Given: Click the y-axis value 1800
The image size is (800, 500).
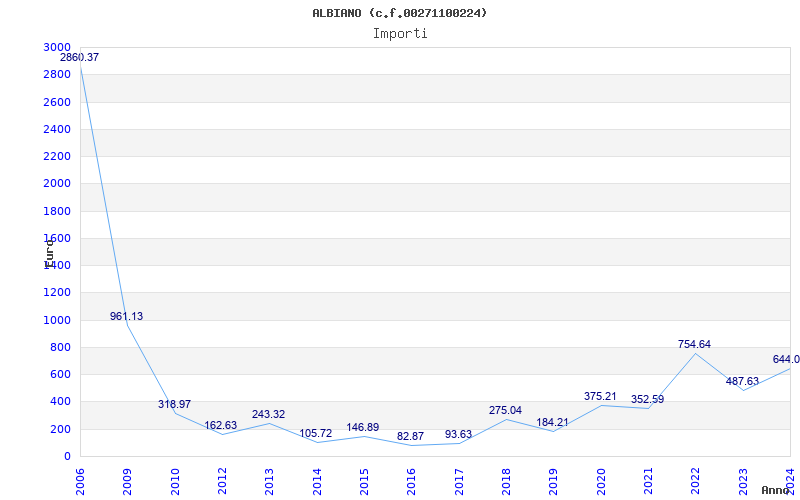Looking at the screenshot, I should tap(57, 211).
